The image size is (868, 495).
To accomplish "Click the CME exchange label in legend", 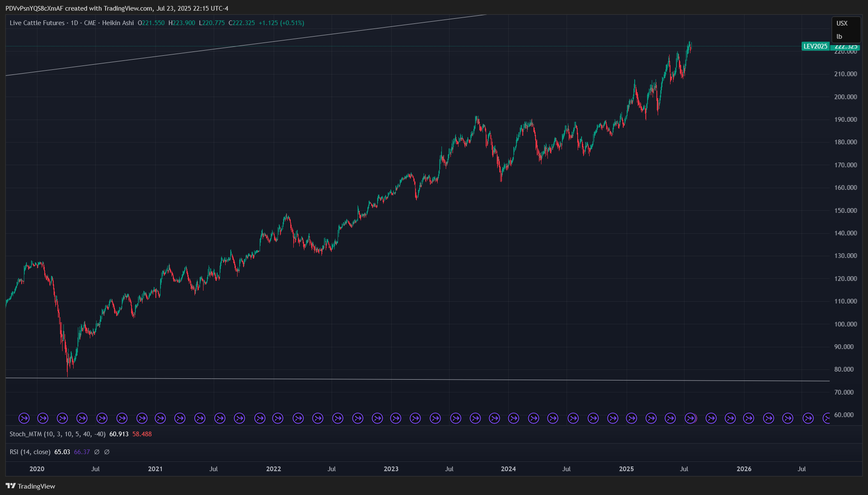I will 90,23.
